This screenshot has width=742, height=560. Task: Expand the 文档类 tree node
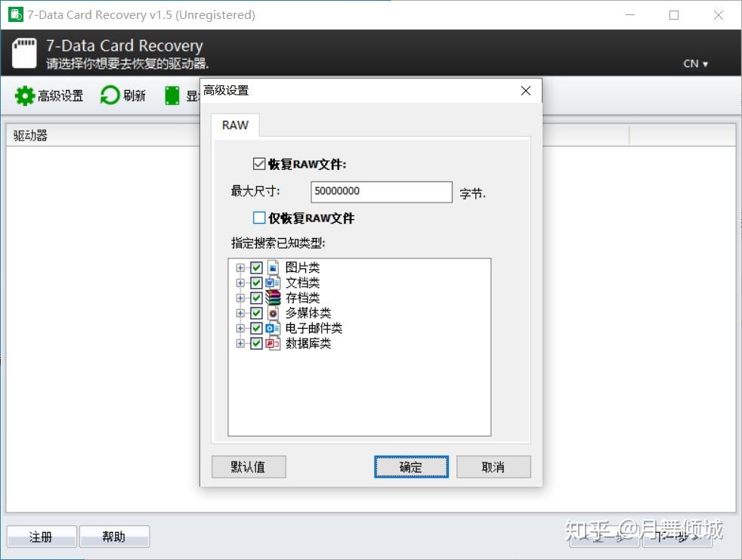click(240, 283)
